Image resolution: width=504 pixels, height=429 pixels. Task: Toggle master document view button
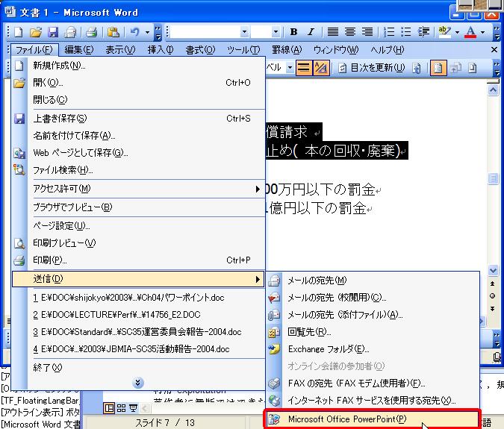tap(438, 68)
